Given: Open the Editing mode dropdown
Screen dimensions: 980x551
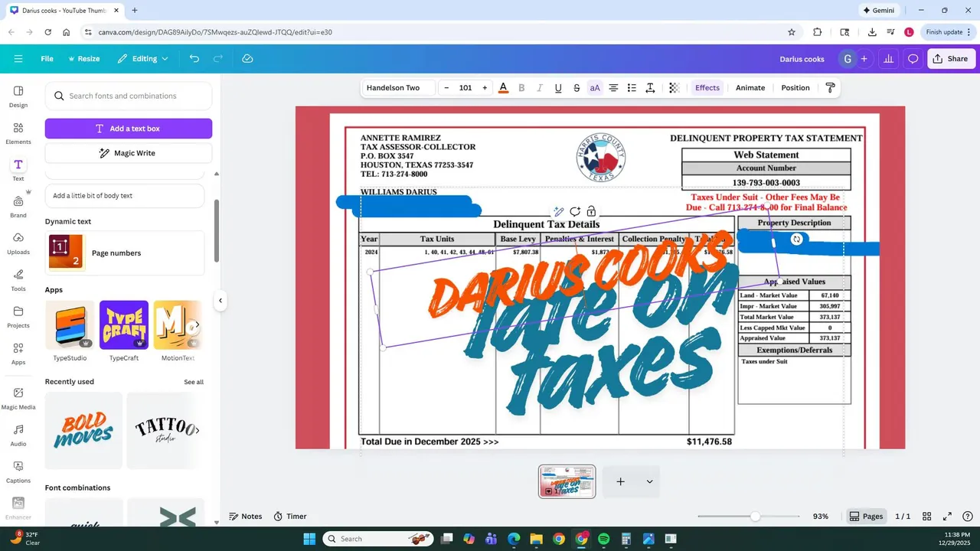Looking at the screenshot, I should point(142,59).
